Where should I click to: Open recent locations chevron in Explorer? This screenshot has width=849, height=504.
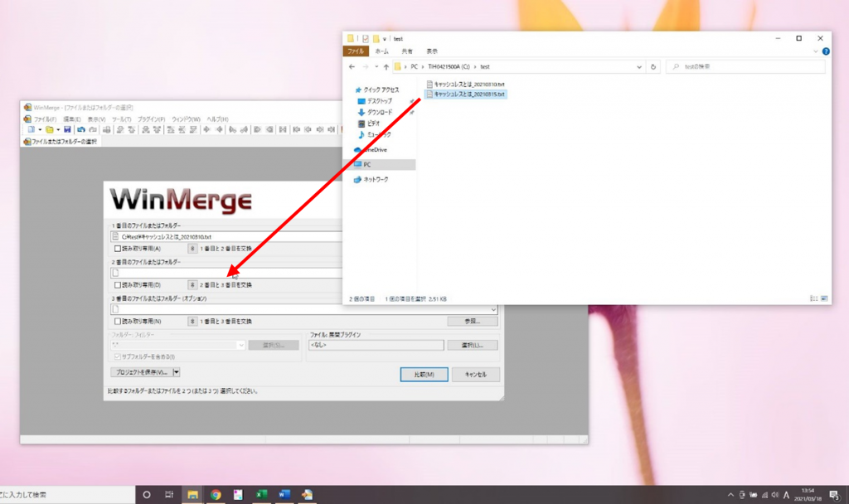[376, 66]
